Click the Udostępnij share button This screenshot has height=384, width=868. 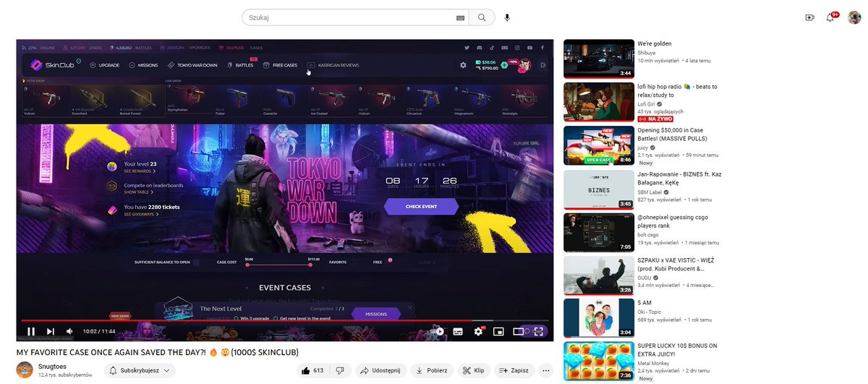(x=381, y=370)
